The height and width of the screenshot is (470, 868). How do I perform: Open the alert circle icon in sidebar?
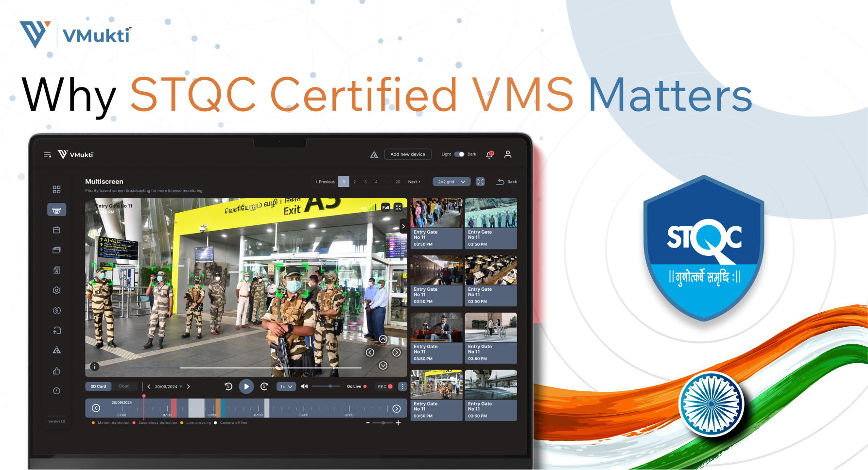click(x=57, y=391)
